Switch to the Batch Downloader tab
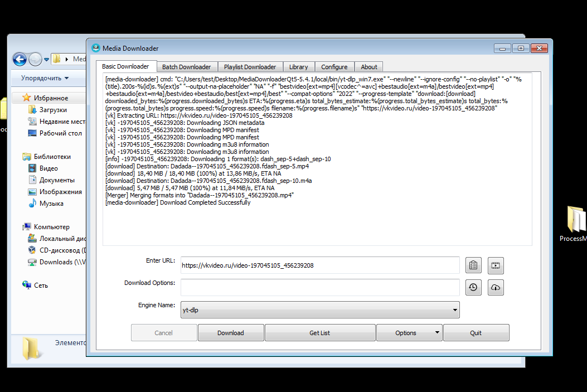Image resolution: width=587 pixels, height=392 pixels. tap(186, 67)
